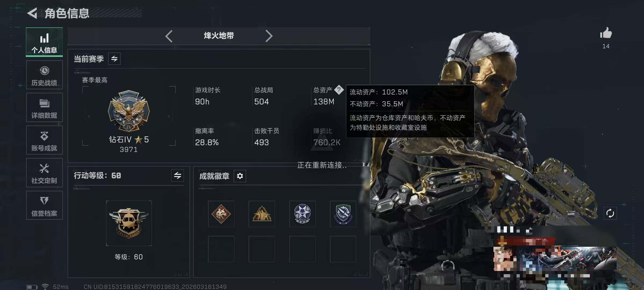Screen dimensions: 644x290
Task: Click the helicopter level 60 emblem
Action: [x=129, y=223]
